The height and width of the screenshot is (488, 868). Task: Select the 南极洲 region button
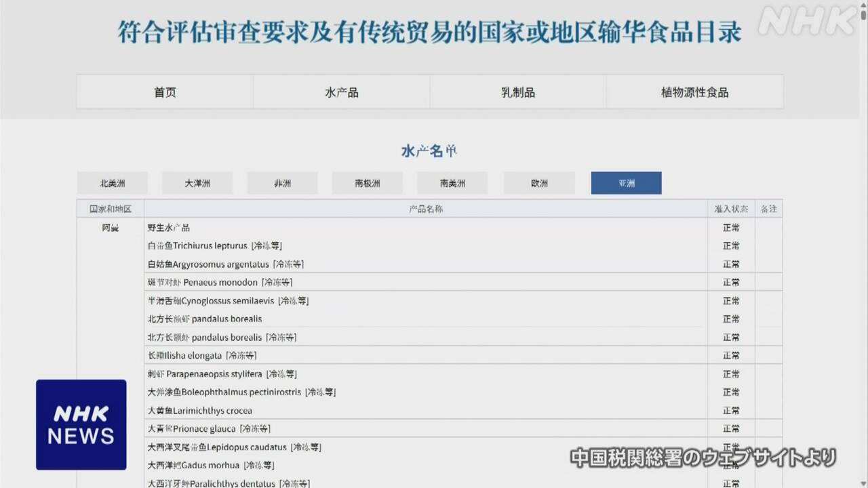point(368,183)
